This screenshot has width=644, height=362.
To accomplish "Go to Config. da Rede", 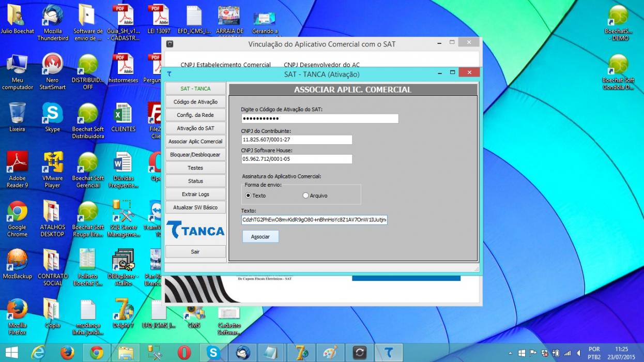I will click(195, 115).
